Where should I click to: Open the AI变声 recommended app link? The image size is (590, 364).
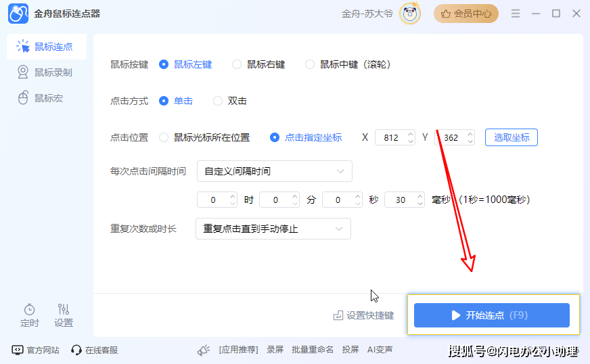tap(380, 350)
